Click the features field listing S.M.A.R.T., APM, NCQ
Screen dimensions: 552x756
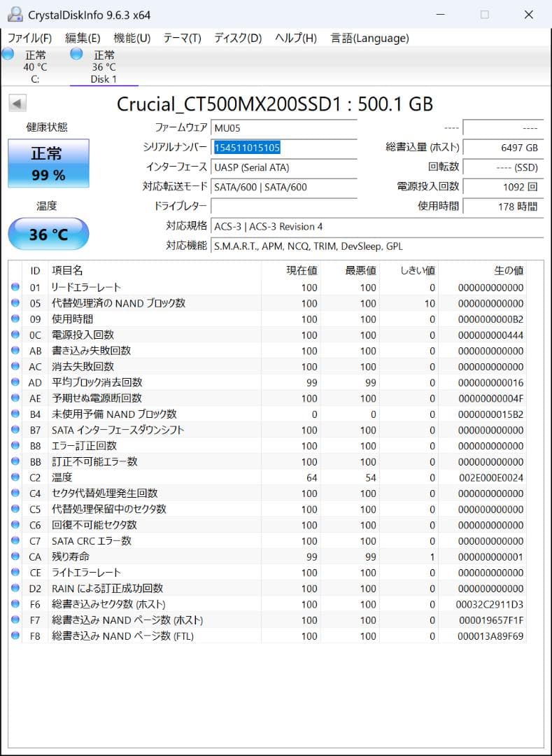pos(377,246)
